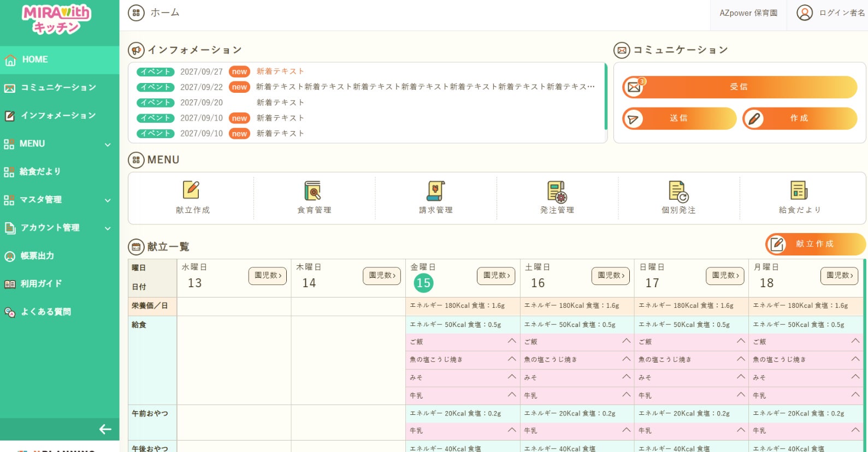
Task: Collapse ご飯 row under 月曜日 18
Action: [855, 341]
